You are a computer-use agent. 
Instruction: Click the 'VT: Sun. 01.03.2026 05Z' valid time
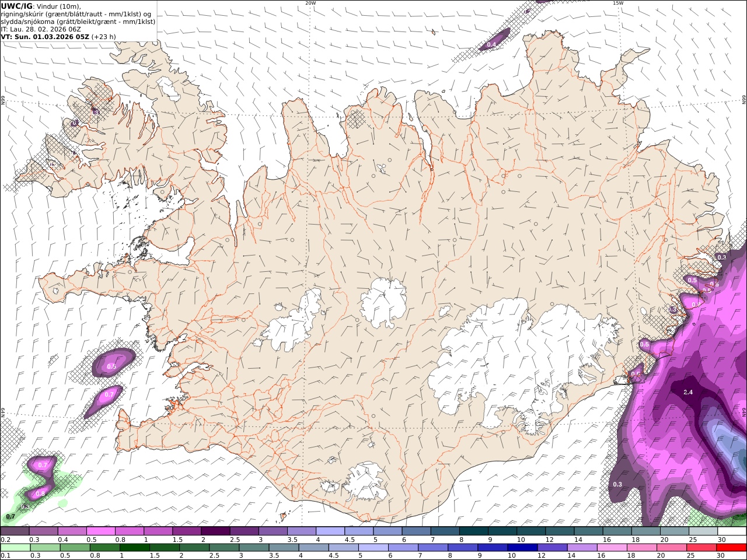(x=45, y=37)
